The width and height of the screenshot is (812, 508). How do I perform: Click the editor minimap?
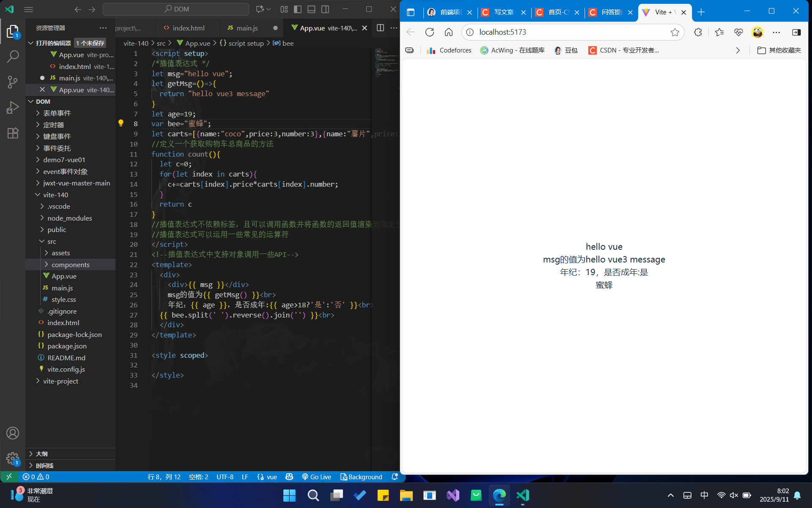pyautogui.click(x=386, y=63)
